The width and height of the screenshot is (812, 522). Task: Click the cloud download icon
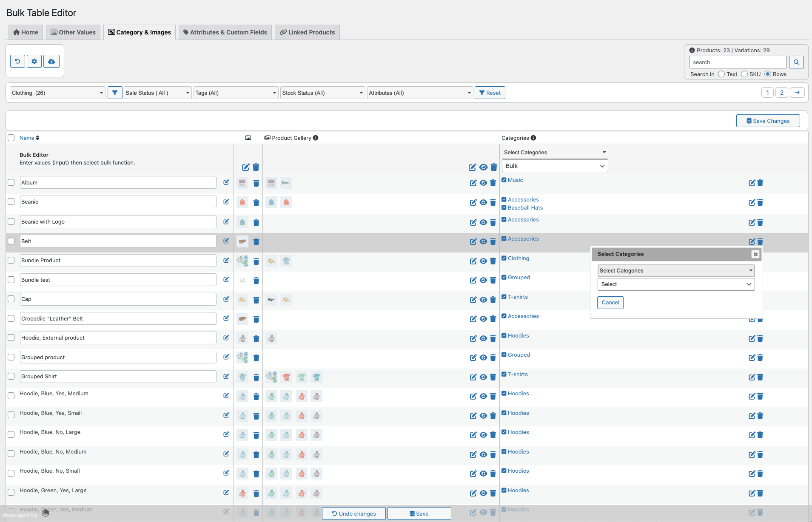click(x=51, y=61)
